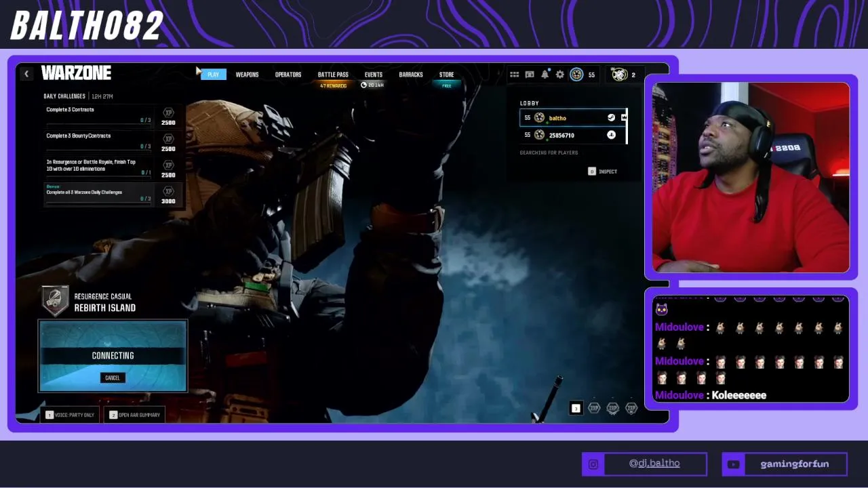Image resolution: width=868 pixels, height=488 pixels.
Task: Click the Inspect prompt in lobby
Action: pyautogui.click(x=603, y=171)
